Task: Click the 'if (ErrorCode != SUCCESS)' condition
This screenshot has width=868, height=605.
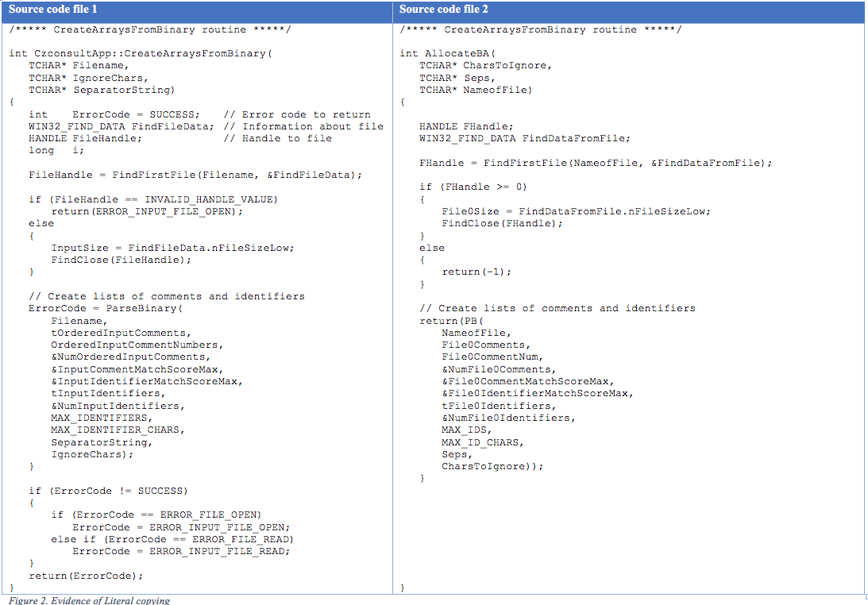Action: (108, 491)
